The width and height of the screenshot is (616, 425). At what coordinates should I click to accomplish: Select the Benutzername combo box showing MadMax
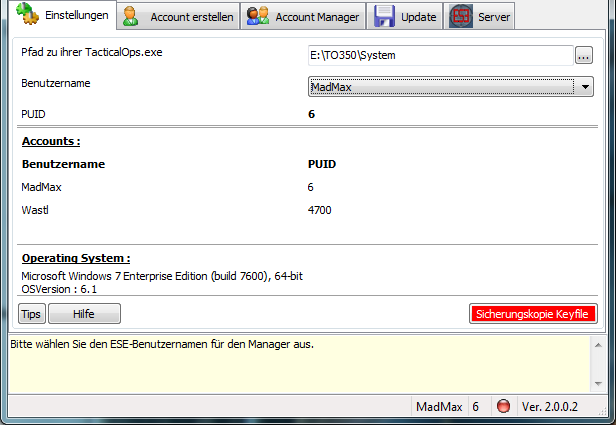(x=451, y=86)
